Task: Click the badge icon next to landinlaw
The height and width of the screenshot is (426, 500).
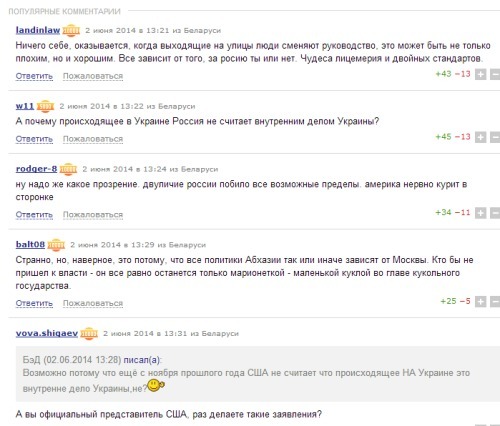Action: (71, 30)
